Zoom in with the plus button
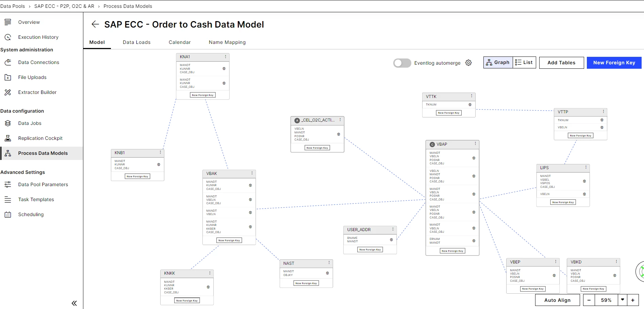 pyautogui.click(x=633, y=300)
